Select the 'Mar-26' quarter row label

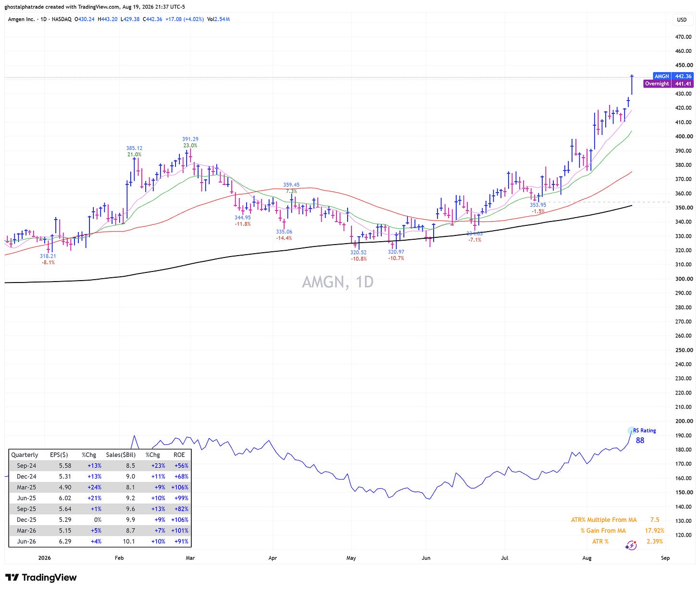click(26, 530)
